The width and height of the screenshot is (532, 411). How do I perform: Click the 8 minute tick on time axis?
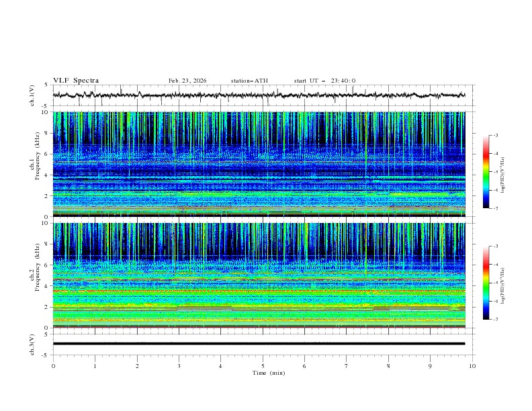pos(388,366)
